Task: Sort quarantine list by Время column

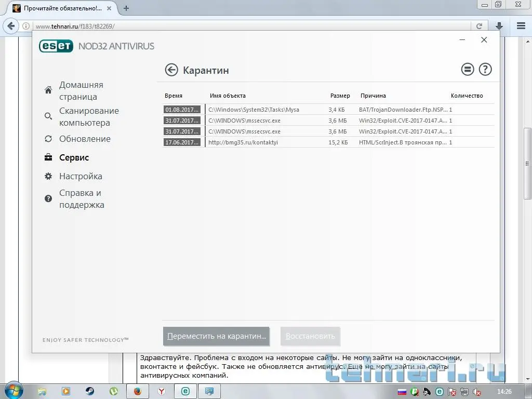Action: click(x=174, y=96)
